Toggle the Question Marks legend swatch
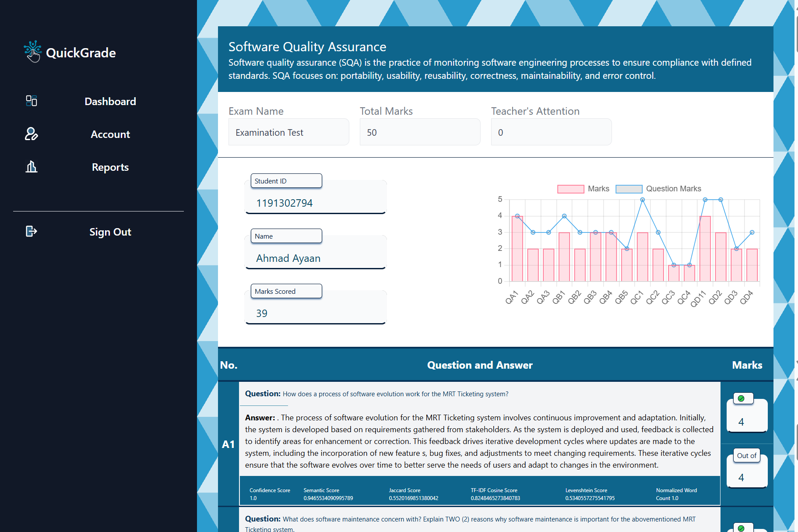The width and height of the screenshot is (798, 532). coord(629,189)
